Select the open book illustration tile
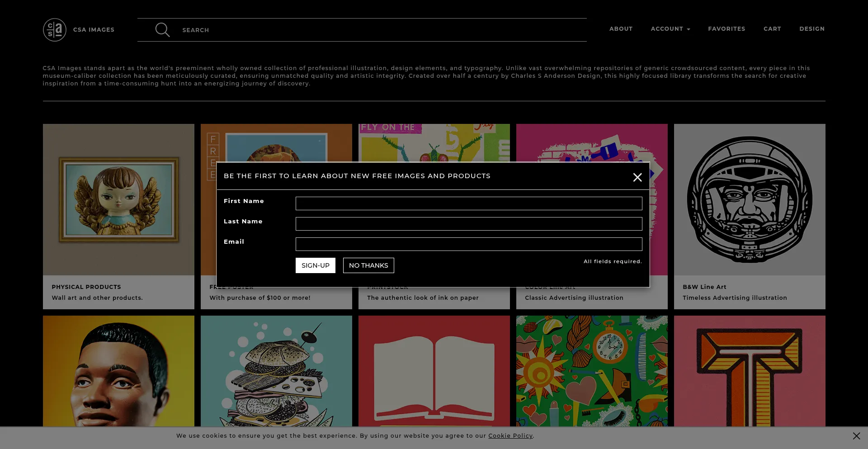This screenshot has height=449, width=868. [x=434, y=371]
